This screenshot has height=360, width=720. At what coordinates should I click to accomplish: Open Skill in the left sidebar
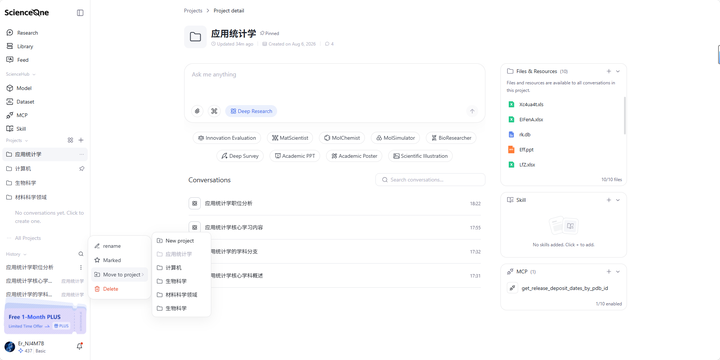pyautogui.click(x=21, y=129)
